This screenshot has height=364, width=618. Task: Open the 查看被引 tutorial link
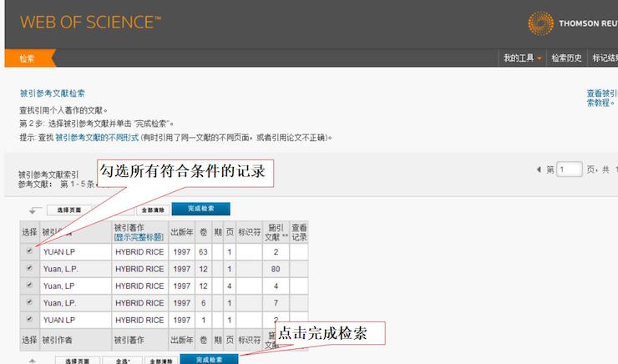point(602,98)
